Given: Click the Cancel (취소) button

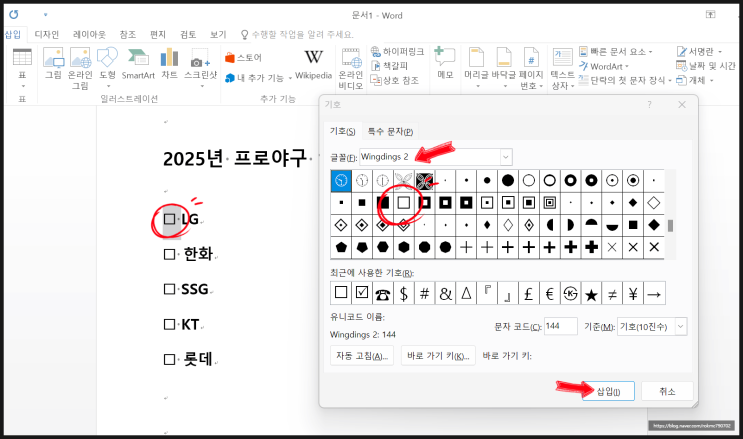Looking at the screenshot, I should point(667,391).
